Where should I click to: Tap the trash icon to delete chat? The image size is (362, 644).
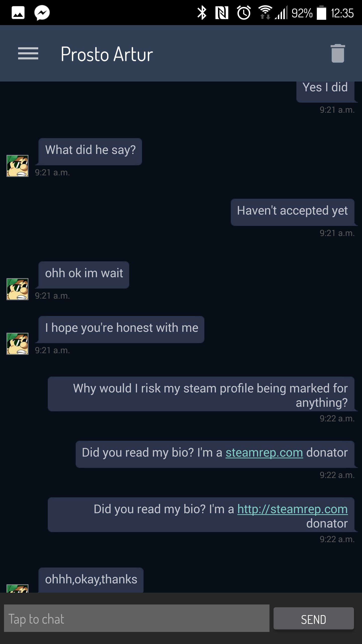pyautogui.click(x=338, y=53)
